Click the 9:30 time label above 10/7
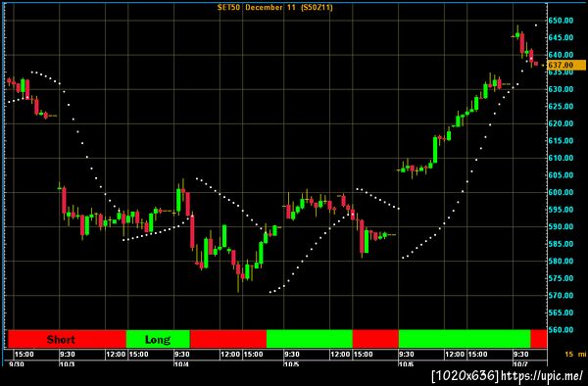 (x=521, y=355)
